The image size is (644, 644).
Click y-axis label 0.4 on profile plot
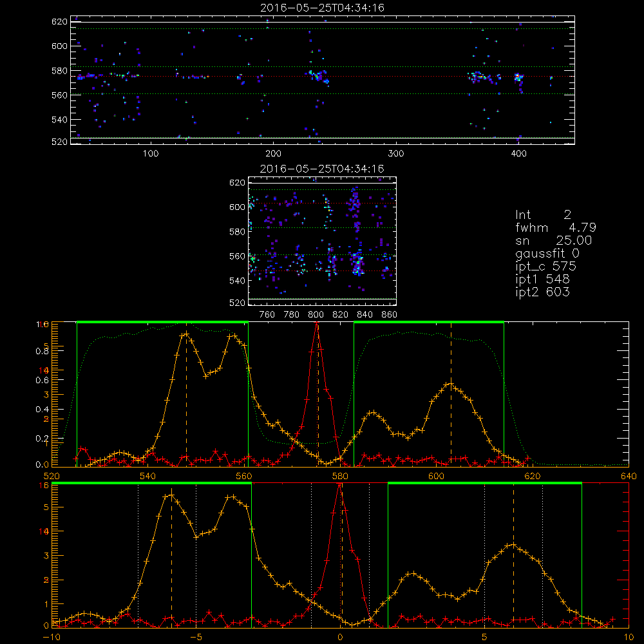(x=43, y=410)
